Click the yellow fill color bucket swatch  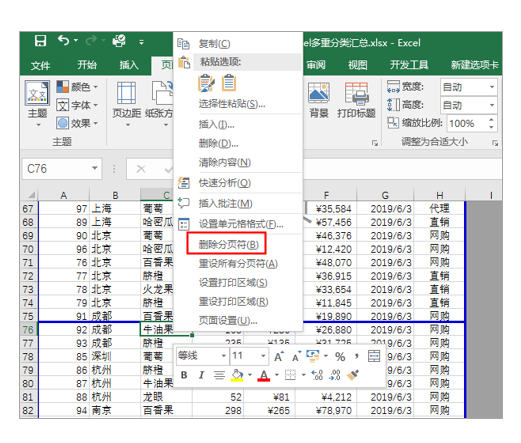pos(237,376)
